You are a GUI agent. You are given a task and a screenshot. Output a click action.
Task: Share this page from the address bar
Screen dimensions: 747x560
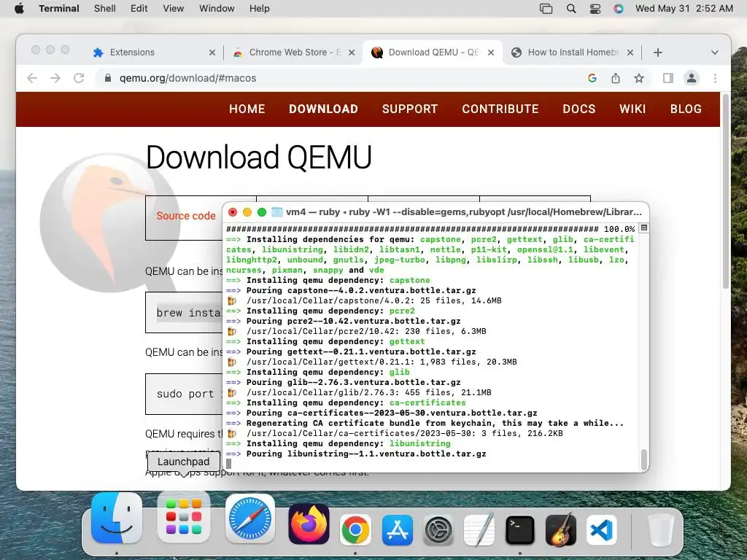pos(616,78)
